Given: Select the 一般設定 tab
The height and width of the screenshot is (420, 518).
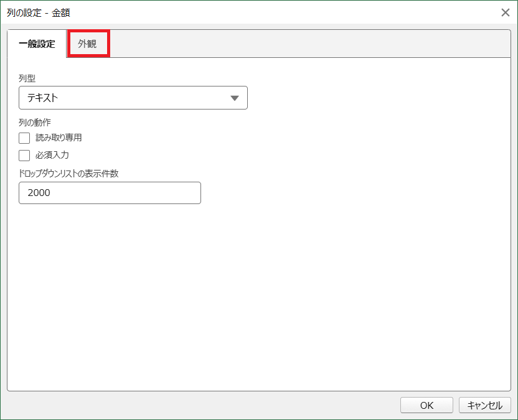Looking at the screenshot, I should click(x=37, y=44).
